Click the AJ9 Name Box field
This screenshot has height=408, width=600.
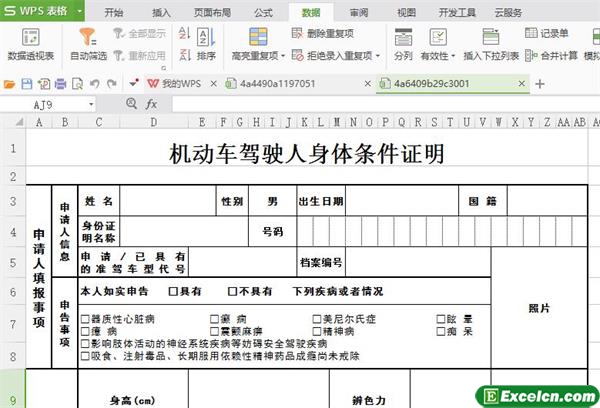coord(43,104)
